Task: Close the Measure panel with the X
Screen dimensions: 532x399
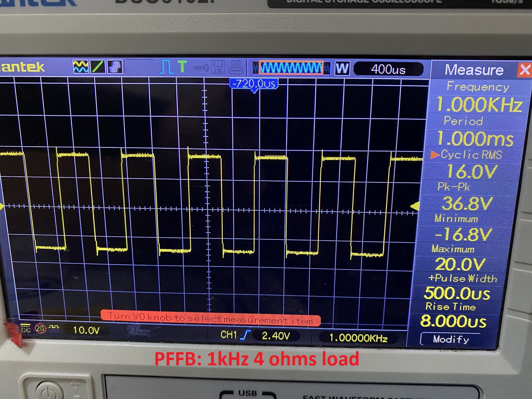Action: tap(524, 70)
